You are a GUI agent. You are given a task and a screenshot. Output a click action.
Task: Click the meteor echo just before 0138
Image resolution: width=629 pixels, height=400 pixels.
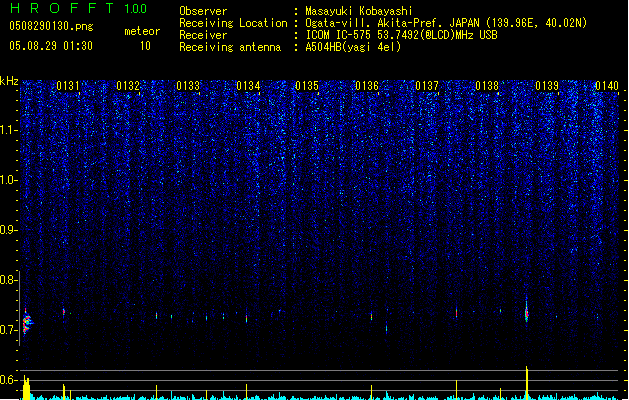(x=457, y=313)
